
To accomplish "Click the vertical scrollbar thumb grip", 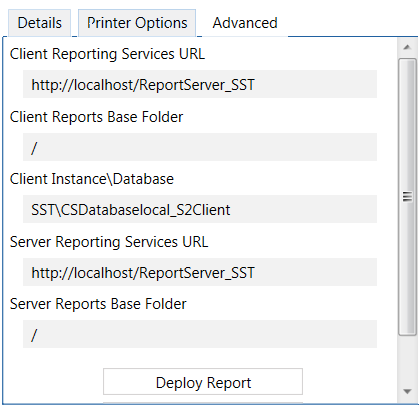I will [407, 197].
